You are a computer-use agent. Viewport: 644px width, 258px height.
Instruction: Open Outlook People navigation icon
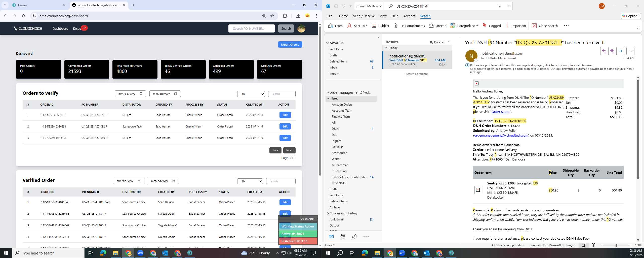[354, 237]
